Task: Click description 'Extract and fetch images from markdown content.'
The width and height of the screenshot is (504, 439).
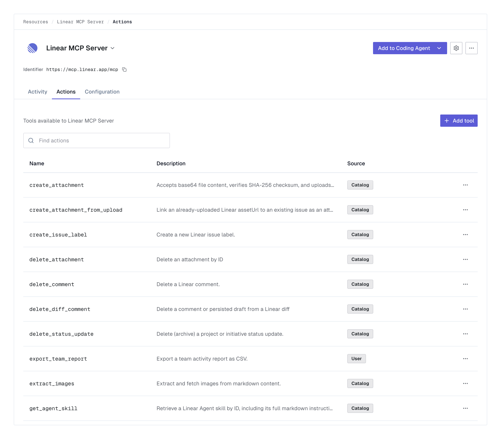Action: [219, 383]
